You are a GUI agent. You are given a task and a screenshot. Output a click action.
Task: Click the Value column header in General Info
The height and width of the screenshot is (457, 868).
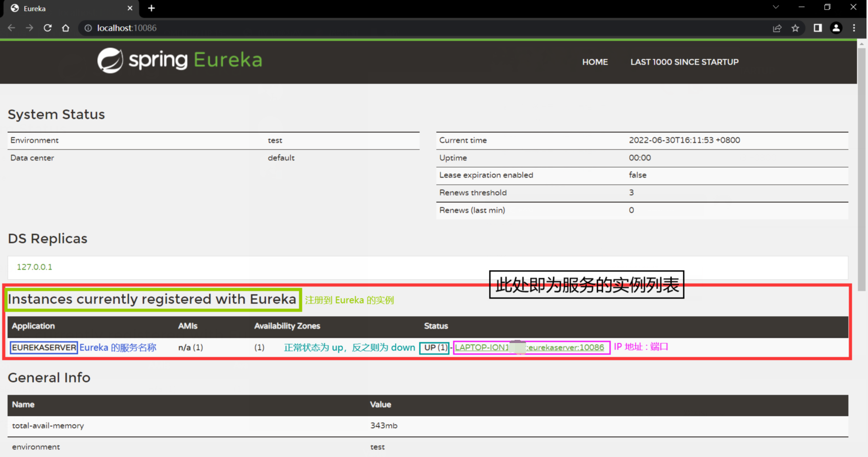pyautogui.click(x=380, y=405)
